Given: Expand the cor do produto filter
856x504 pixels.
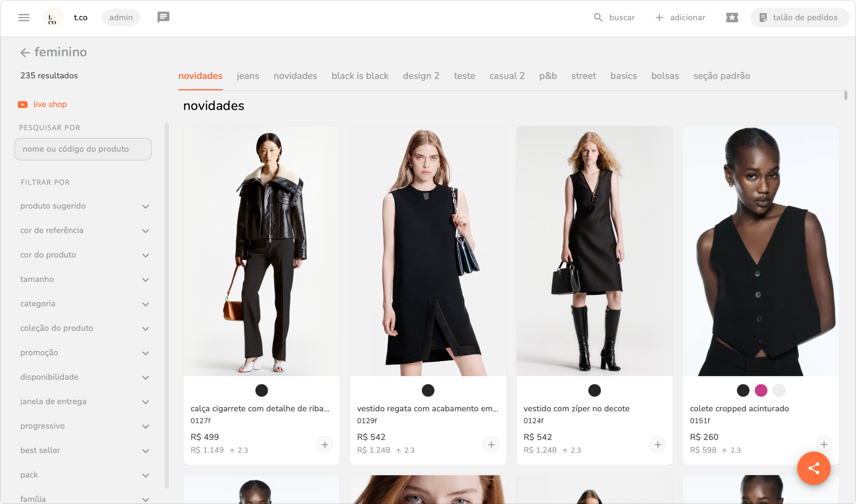Looking at the screenshot, I should (x=145, y=255).
